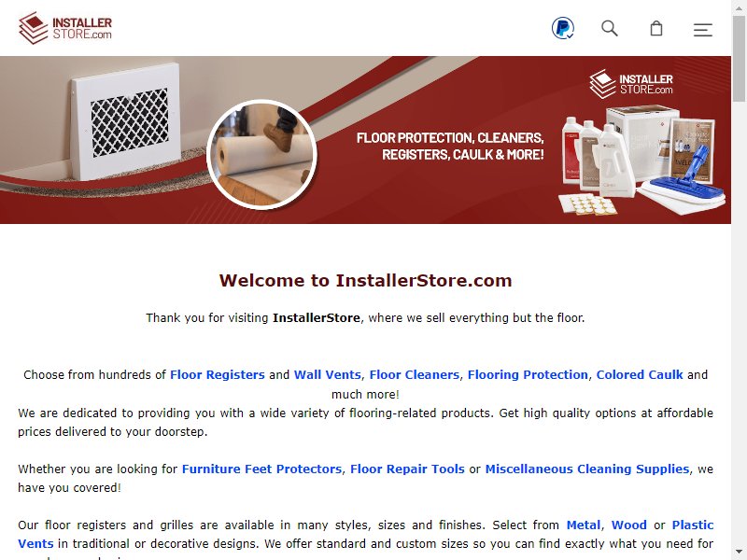Image resolution: width=747 pixels, height=560 pixels.
Task: Click the Metal vents link
Action: coord(584,525)
